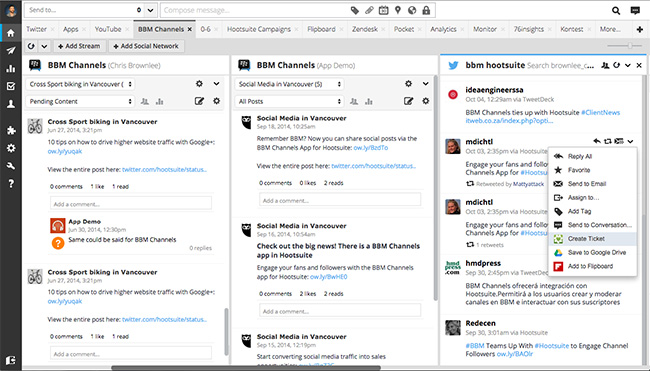
Task: Close the BBM Channels tab
Action: tap(189, 29)
